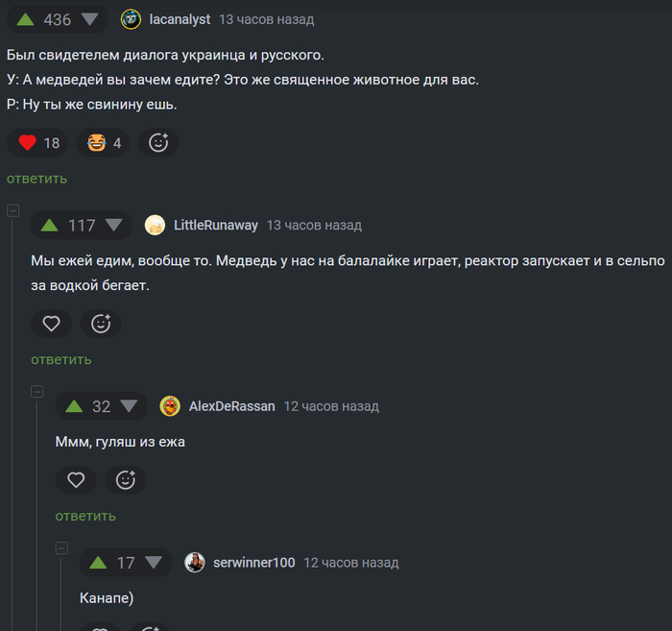Reply to lacanalyst via ответить link

point(36,179)
